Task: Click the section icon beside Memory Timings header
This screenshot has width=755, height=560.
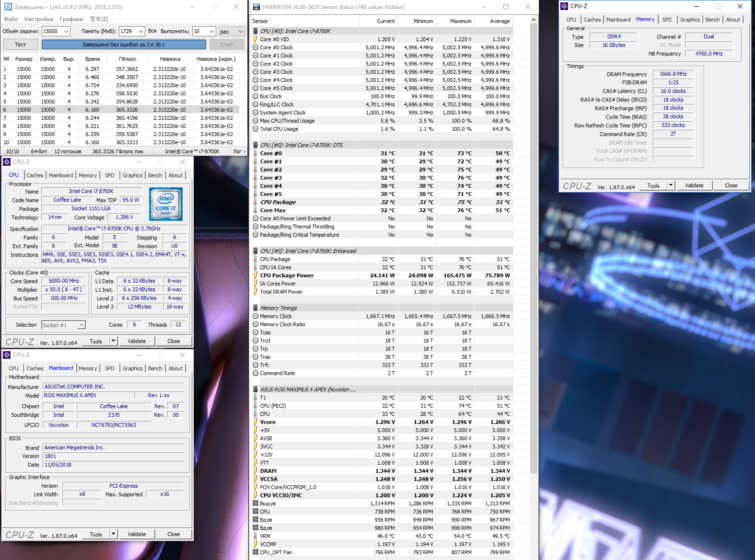Action: pos(256,308)
